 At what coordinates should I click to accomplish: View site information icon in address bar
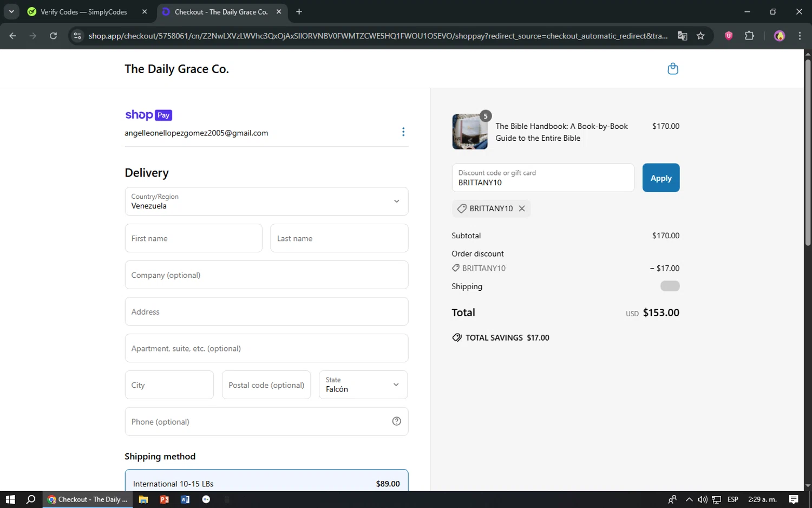coord(77,36)
